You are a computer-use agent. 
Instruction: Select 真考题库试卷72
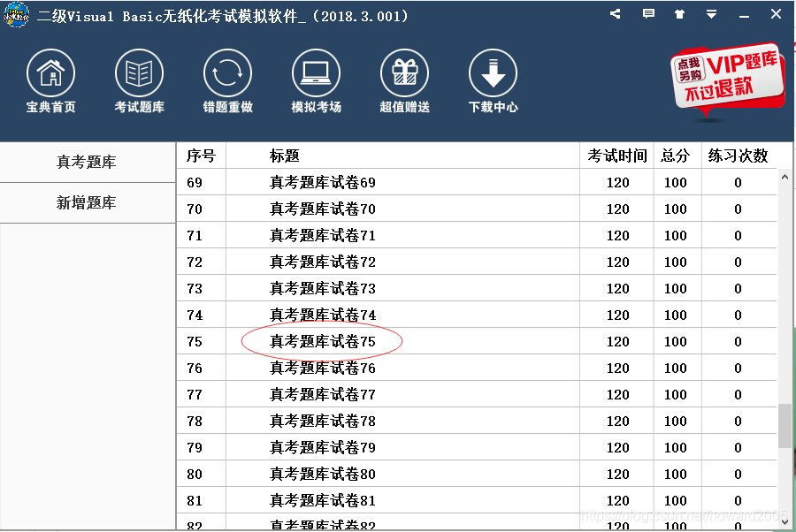click(x=322, y=262)
